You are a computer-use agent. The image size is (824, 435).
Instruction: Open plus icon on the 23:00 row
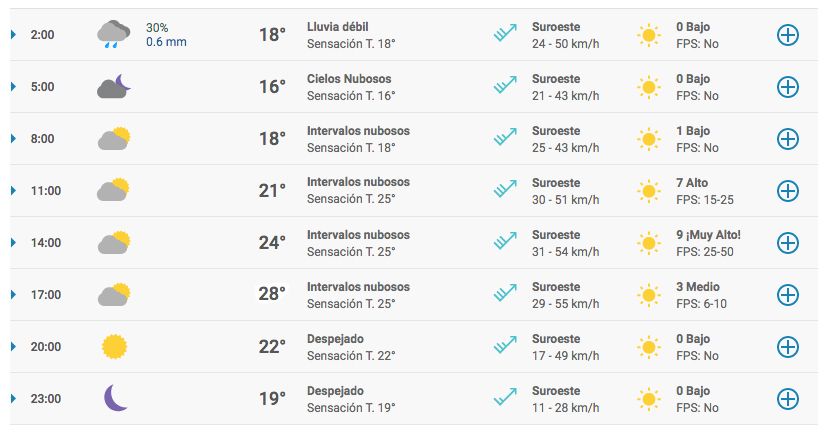(788, 399)
